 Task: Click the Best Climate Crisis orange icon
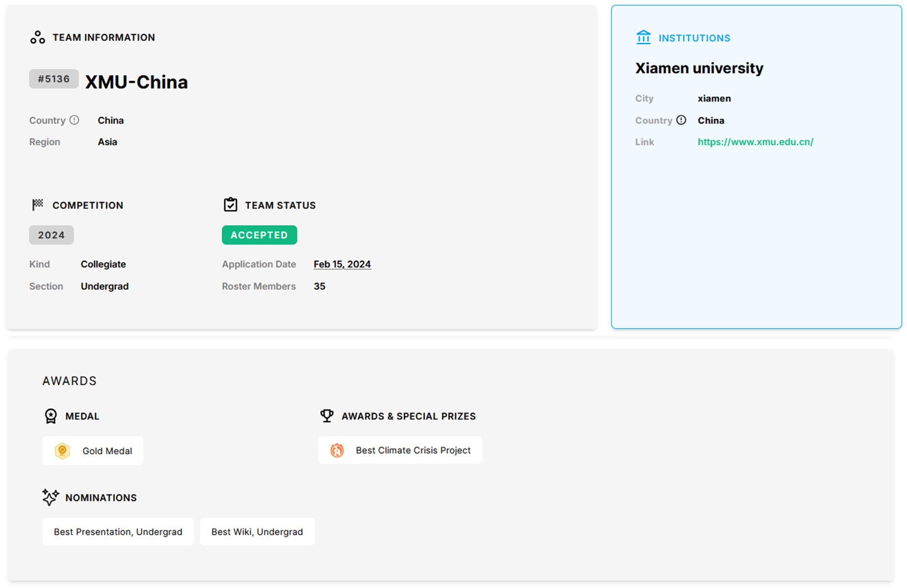[x=337, y=450]
